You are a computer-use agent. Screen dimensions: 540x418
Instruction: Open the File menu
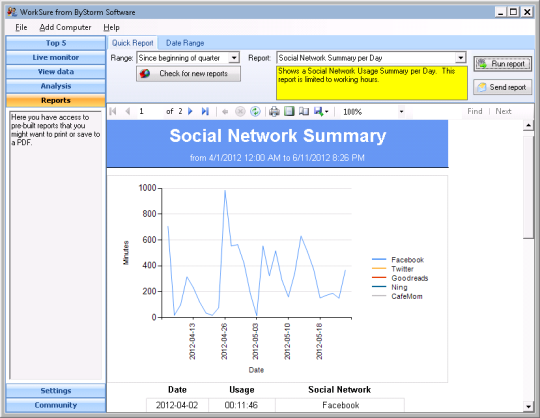pyautogui.click(x=21, y=28)
